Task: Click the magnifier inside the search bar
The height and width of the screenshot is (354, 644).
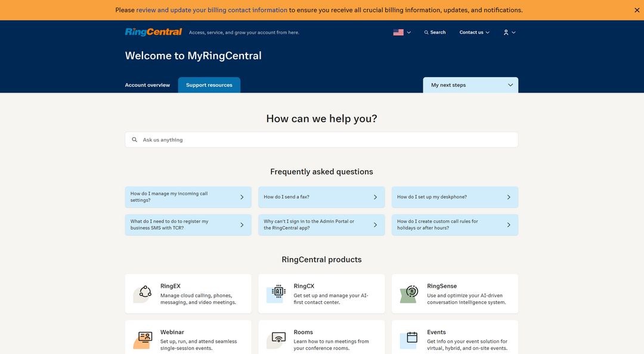Action: pyautogui.click(x=134, y=139)
